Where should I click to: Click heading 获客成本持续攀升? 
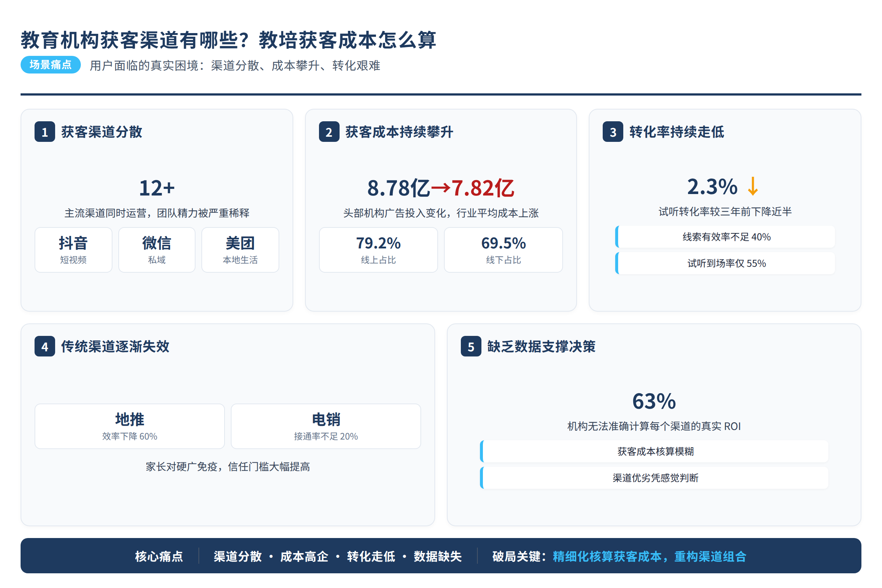tap(399, 132)
